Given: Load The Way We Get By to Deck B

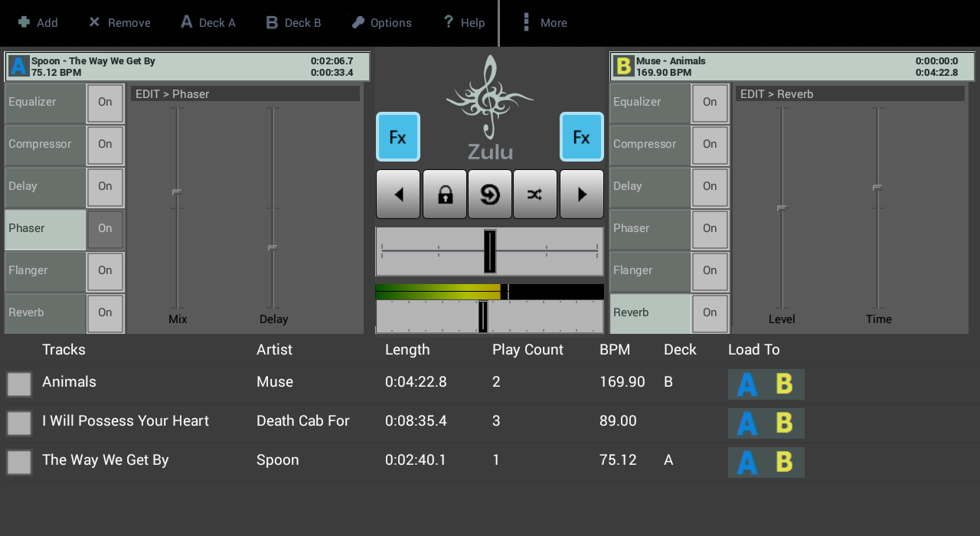Looking at the screenshot, I should 785,462.
